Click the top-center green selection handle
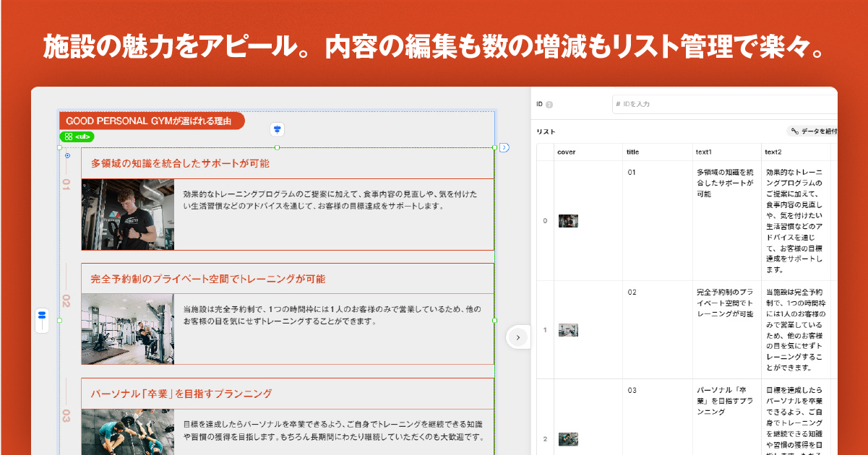Viewport: 868px width, 455px height. click(277, 147)
